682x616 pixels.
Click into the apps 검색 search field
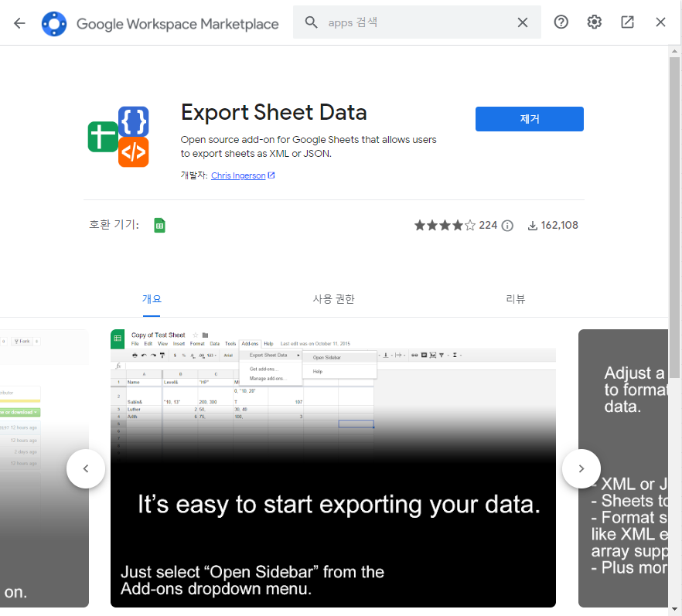click(418, 22)
